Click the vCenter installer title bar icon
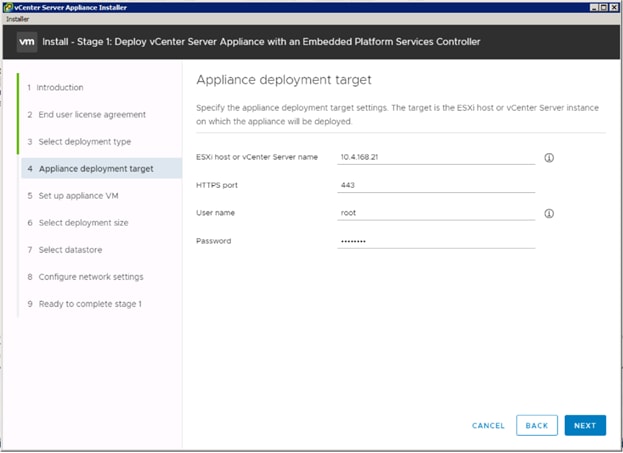623x453 pixels. point(8,7)
